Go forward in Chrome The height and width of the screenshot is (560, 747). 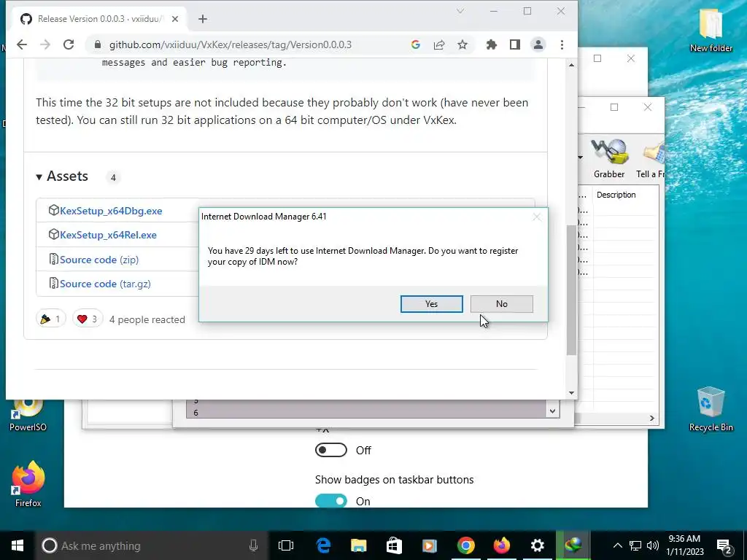45,44
